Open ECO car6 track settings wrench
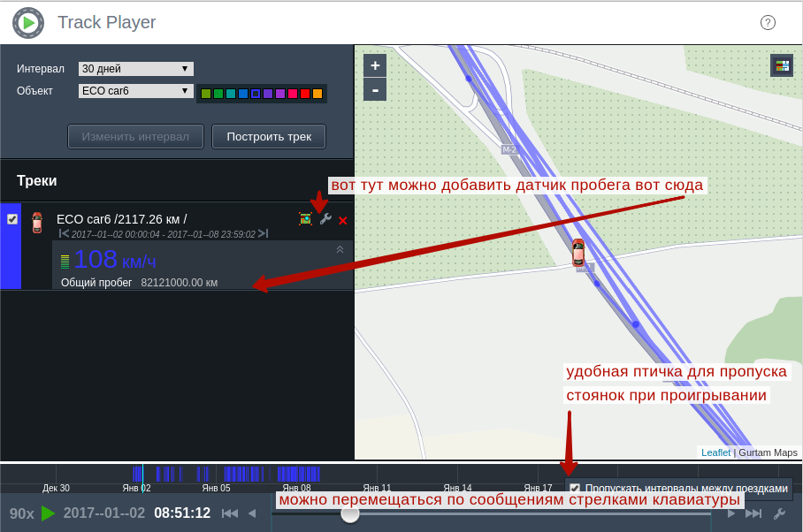803x532 pixels. [x=325, y=219]
